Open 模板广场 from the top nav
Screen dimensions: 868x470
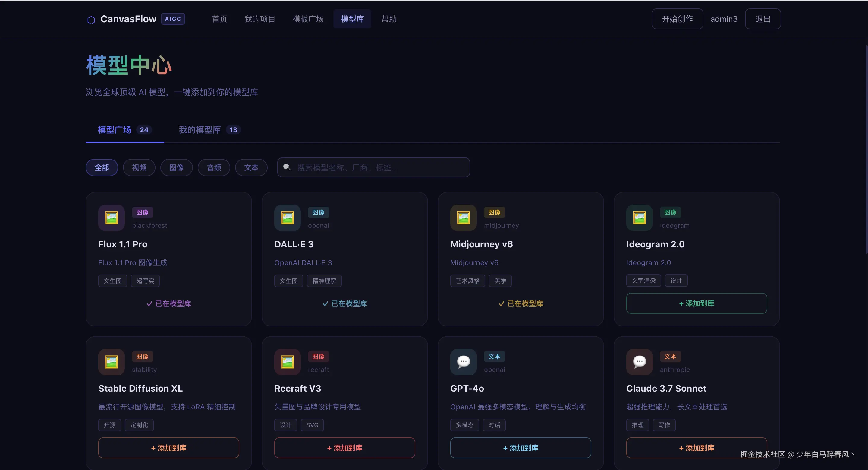click(x=308, y=19)
